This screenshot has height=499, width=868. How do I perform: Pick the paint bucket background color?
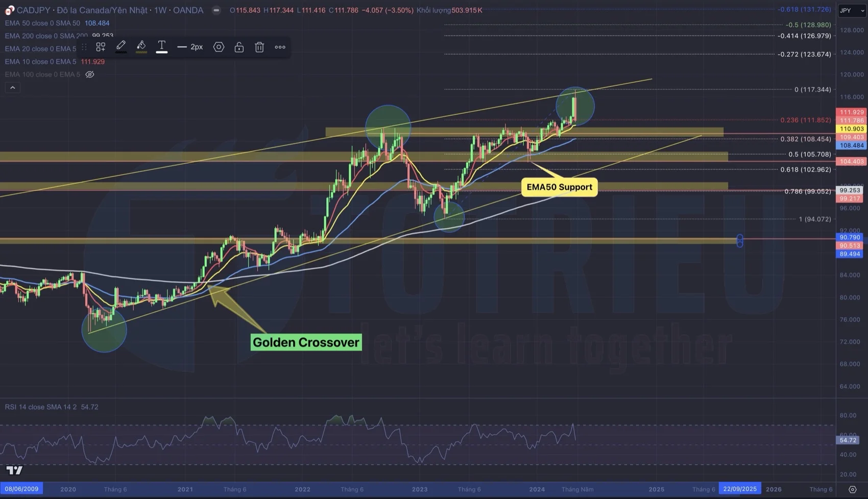pos(141,46)
